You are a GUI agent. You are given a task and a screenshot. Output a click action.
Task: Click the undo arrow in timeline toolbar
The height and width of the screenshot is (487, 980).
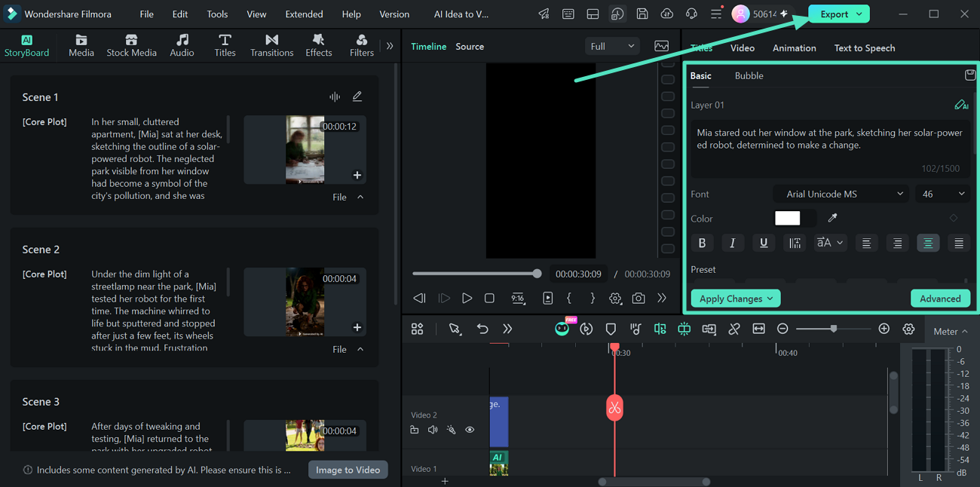[x=482, y=329]
